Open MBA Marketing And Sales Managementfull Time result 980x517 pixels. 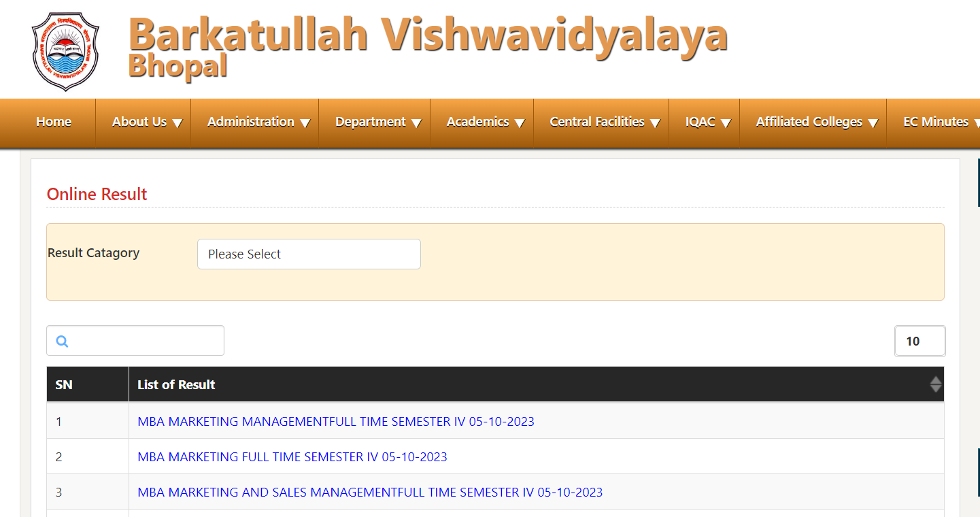pyautogui.click(x=370, y=493)
